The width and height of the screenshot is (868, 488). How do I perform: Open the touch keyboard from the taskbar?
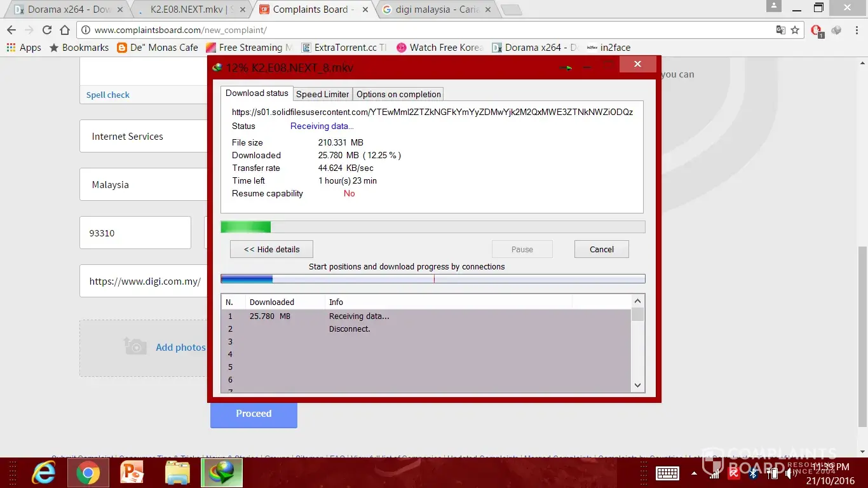668,473
